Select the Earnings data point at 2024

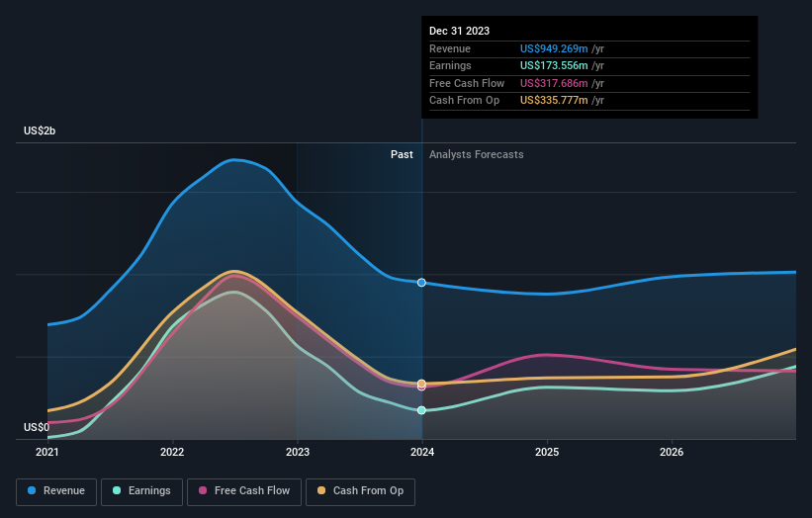pyautogui.click(x=421, y=410)
